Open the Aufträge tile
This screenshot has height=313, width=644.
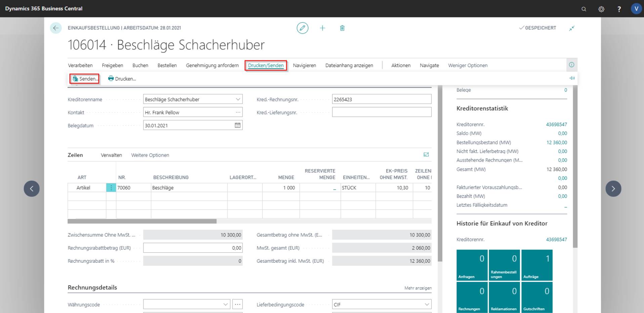[x=537, y=265]
